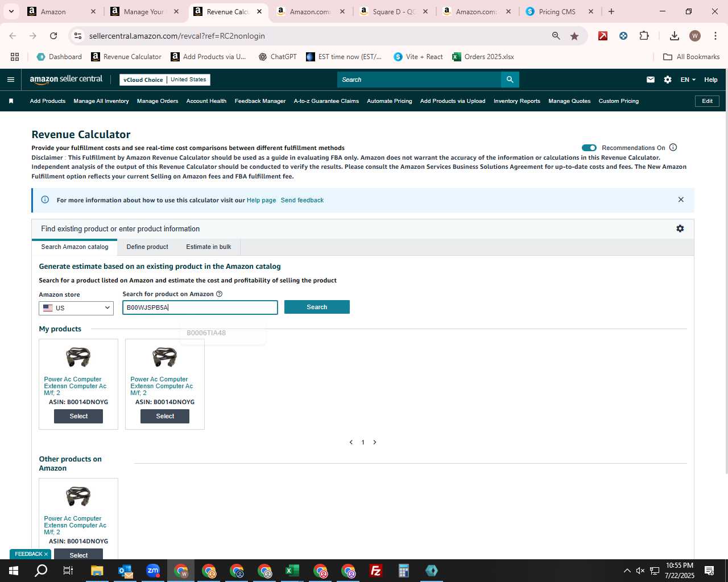
Task: Bookmark this page with star icon
Action: tap(574, 36)
